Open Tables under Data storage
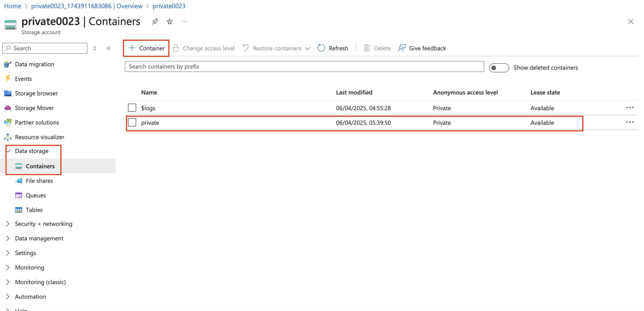This screenshot has height=311, width=644. pos(34,209)
